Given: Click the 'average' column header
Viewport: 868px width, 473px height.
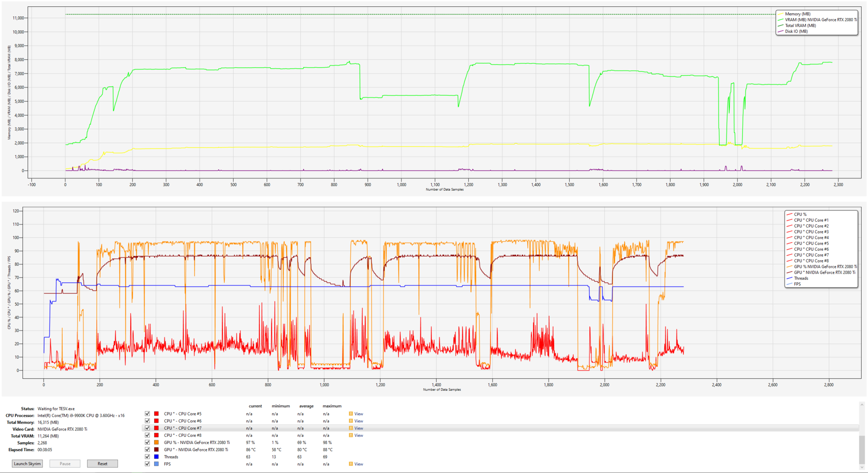Looking at the screenshot, I should point(306,406).
